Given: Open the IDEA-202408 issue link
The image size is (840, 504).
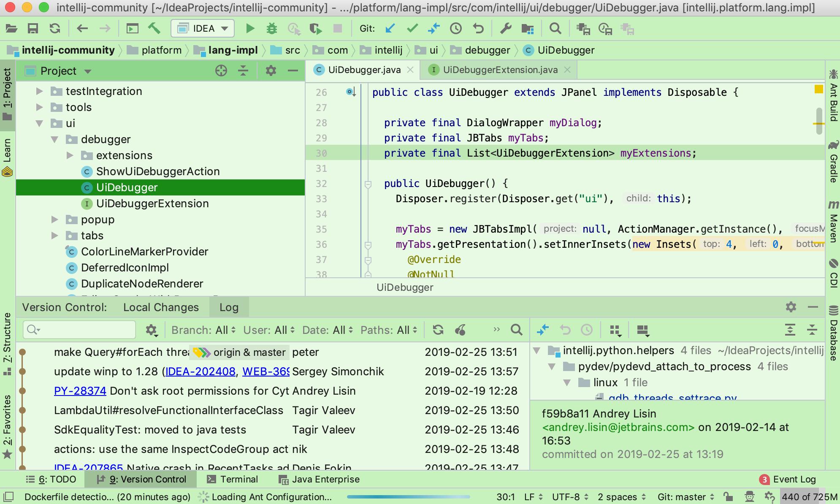Looking at the screenshot, I should point(200,371).
